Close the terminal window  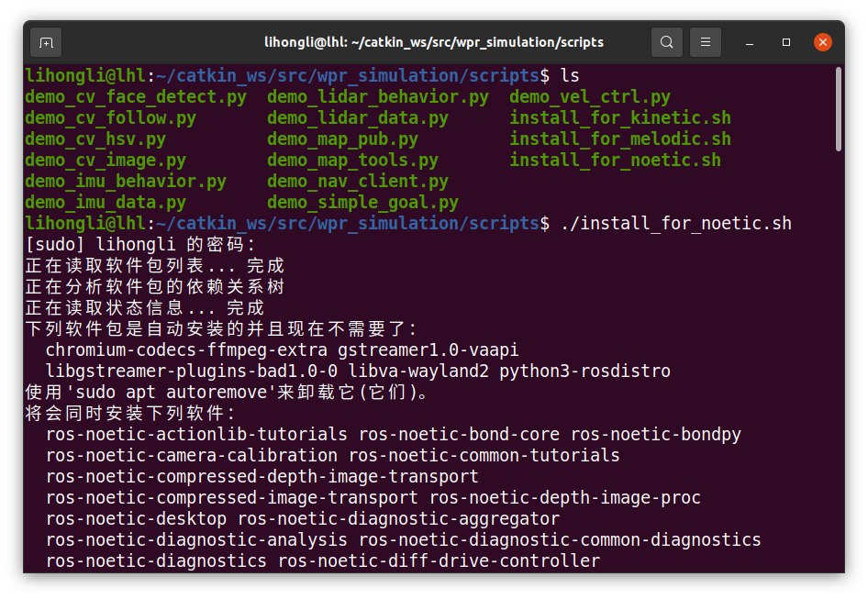pyautogui.click(x=823, y=42)
